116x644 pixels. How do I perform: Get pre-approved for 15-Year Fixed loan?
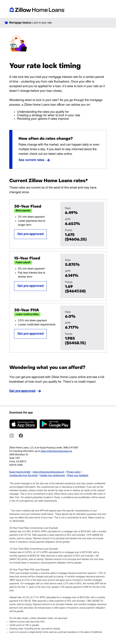pyautogui.click(x=30, y=286)
